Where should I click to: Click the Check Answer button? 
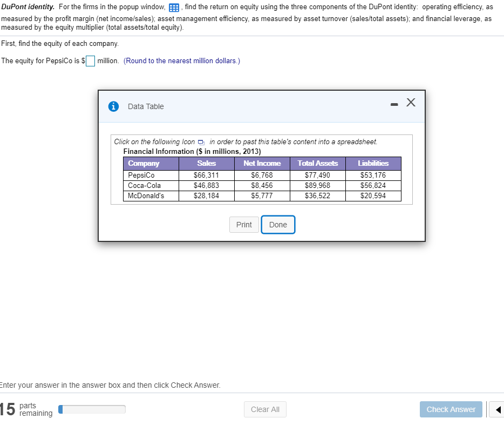click(451, 409)
